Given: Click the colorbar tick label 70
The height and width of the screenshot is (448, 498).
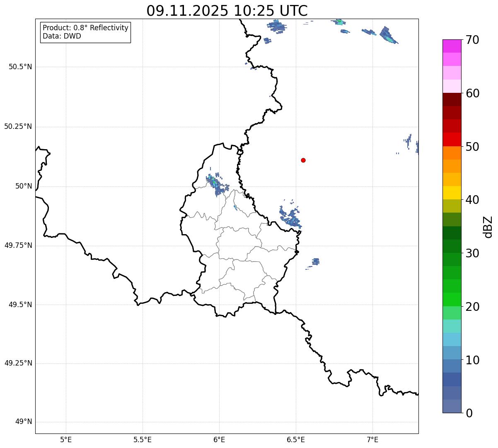Looking at the screenshot, I should click(472, 40).
